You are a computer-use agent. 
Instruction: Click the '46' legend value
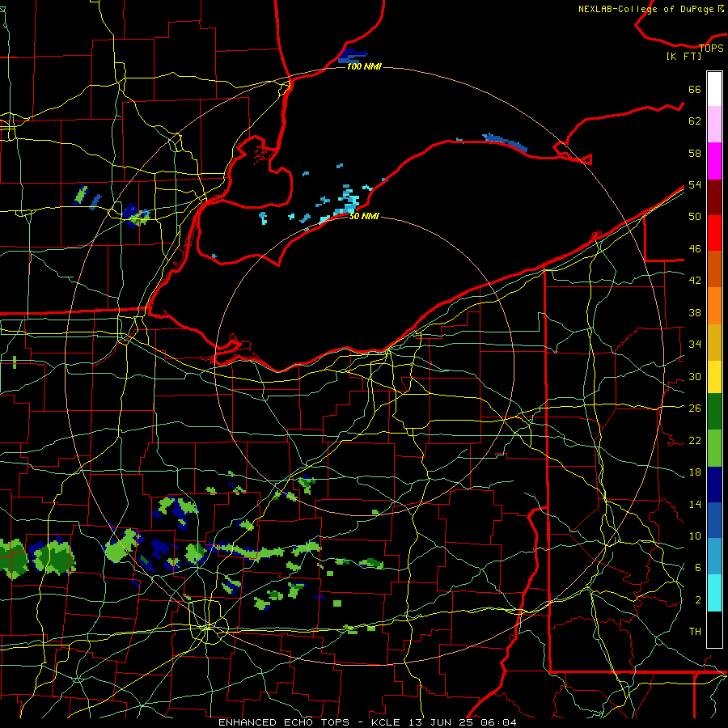coord(695,248)
